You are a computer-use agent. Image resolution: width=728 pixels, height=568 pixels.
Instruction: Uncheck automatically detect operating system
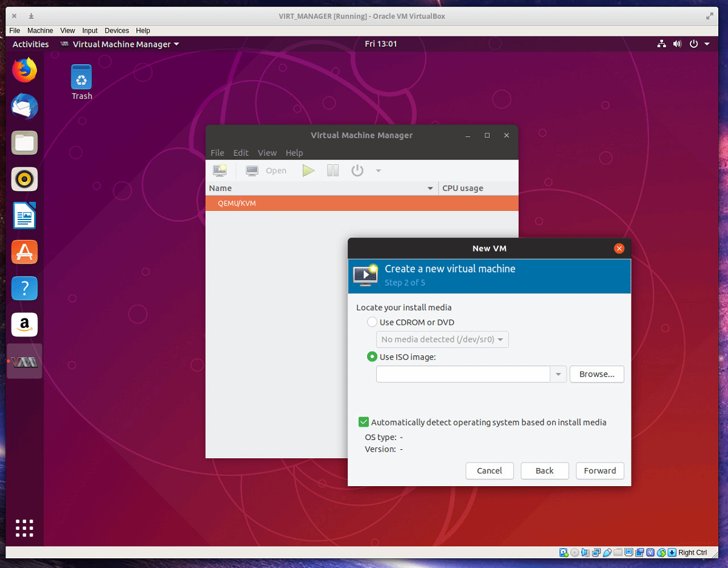(x=363, y=422)
